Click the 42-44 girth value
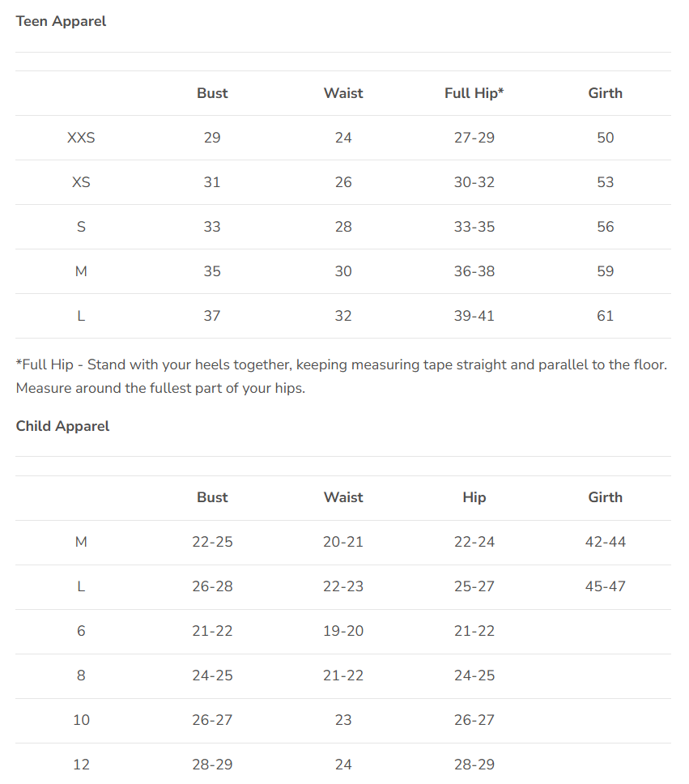Screen dimensions: 689x784 [x=605, y=542]
